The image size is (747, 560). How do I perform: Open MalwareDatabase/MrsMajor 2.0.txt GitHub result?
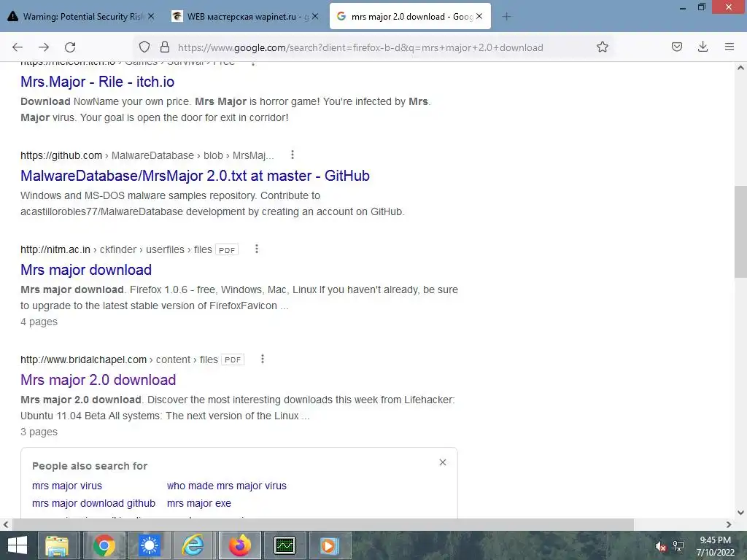click(195, 176)
